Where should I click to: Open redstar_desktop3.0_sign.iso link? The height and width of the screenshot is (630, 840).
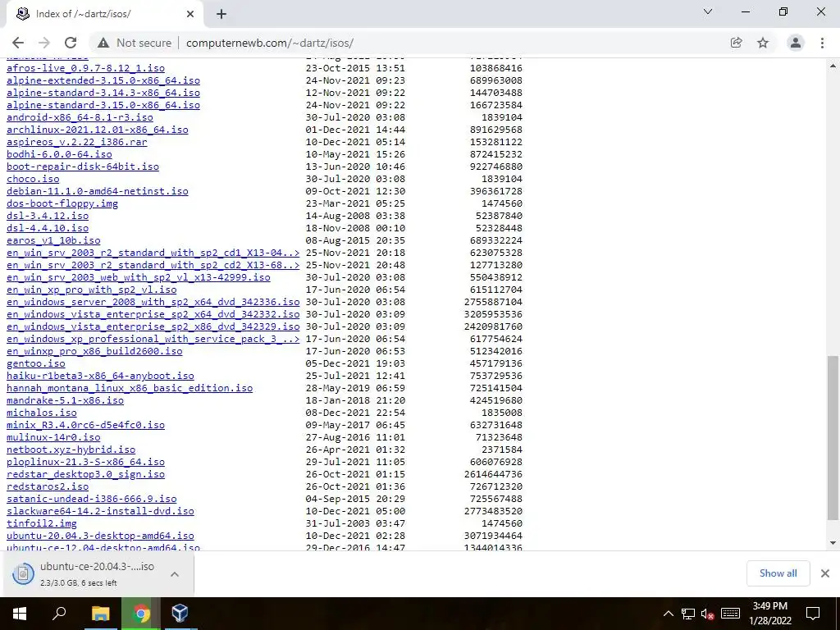85,475
